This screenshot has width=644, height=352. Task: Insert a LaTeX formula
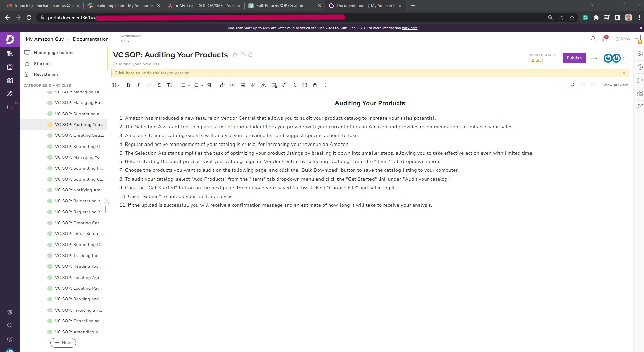284,85
